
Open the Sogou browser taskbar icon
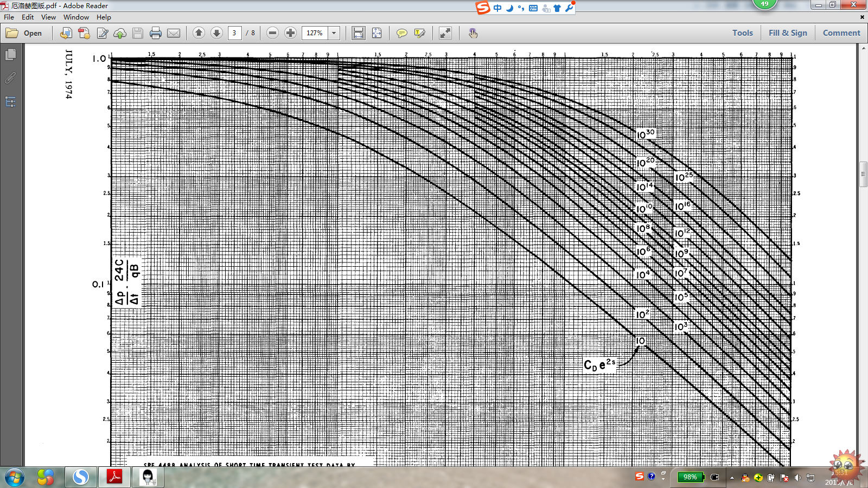pos(81,477)
